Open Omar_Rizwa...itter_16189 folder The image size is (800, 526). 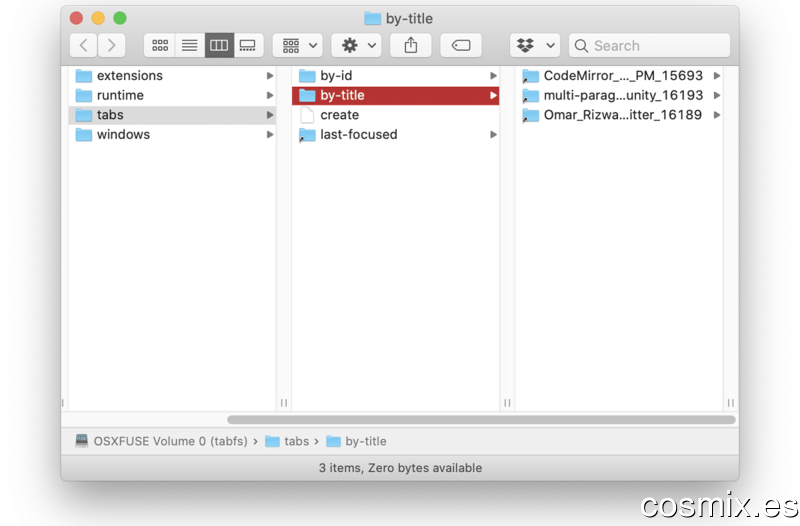(619, 115)
